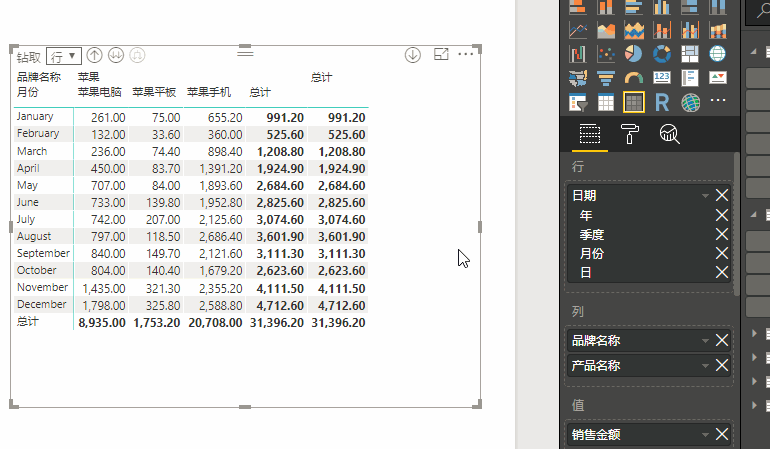Select the Funnel chart visual
This screenshot has width=770, height=449.
606,78
